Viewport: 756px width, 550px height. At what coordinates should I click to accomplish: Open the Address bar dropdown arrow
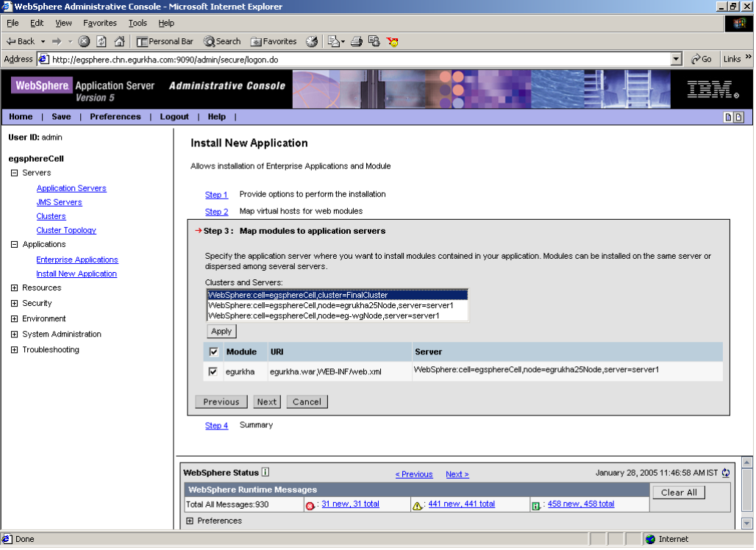point(676,59)
